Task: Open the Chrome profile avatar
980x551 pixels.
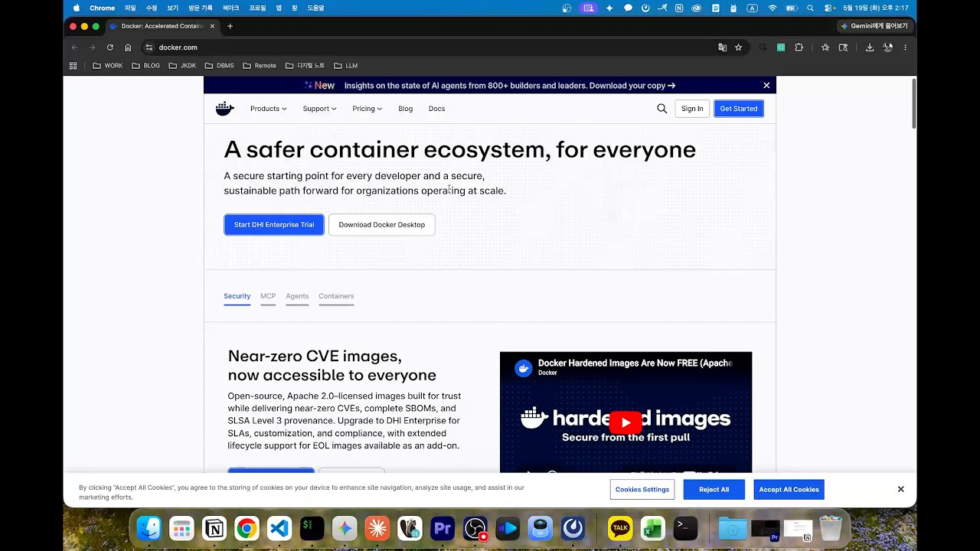Action: coord(887,47)
